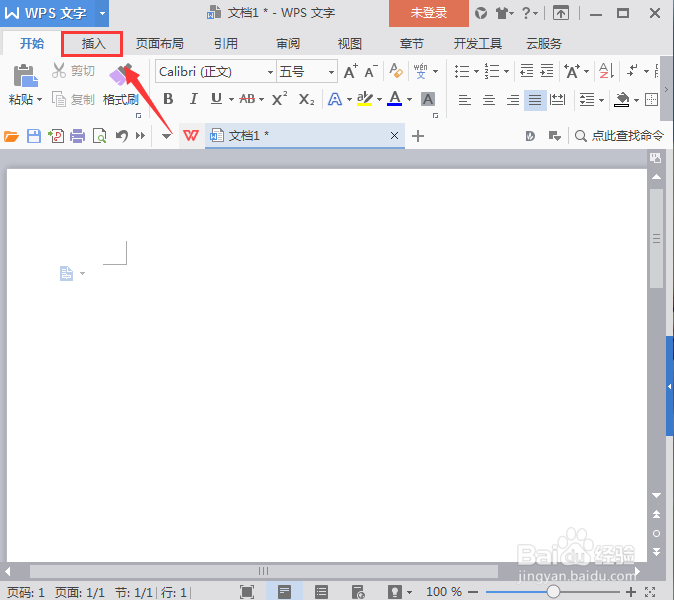The height and width of the screenshot is (600, 674).
Task: Increase paragraph indent
Action: pyautogui.click(x=547, y=71)
